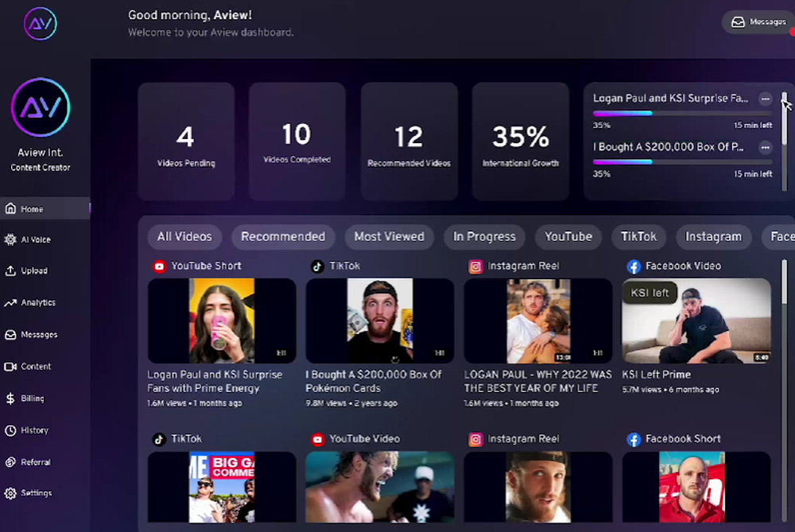This screenshot has height=532, width=795.
Task: Open Facebook Short bald man thumbnail
Action: (696, 487)
